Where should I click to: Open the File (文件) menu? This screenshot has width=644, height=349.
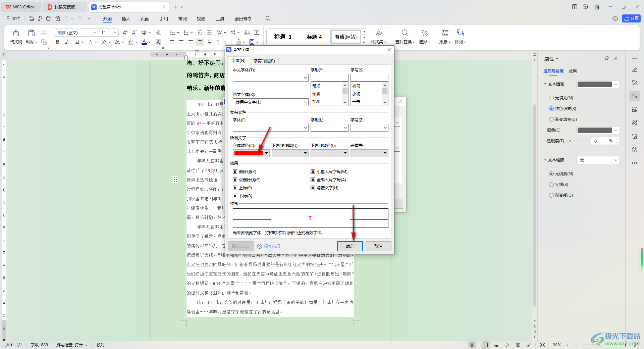pyautogui.click(x=13, y=18)
